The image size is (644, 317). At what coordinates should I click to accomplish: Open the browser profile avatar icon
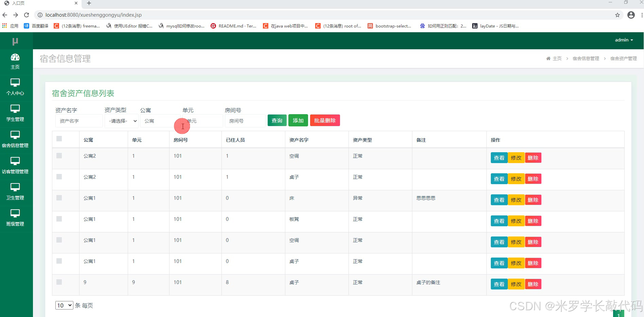[x=631, y=15]
